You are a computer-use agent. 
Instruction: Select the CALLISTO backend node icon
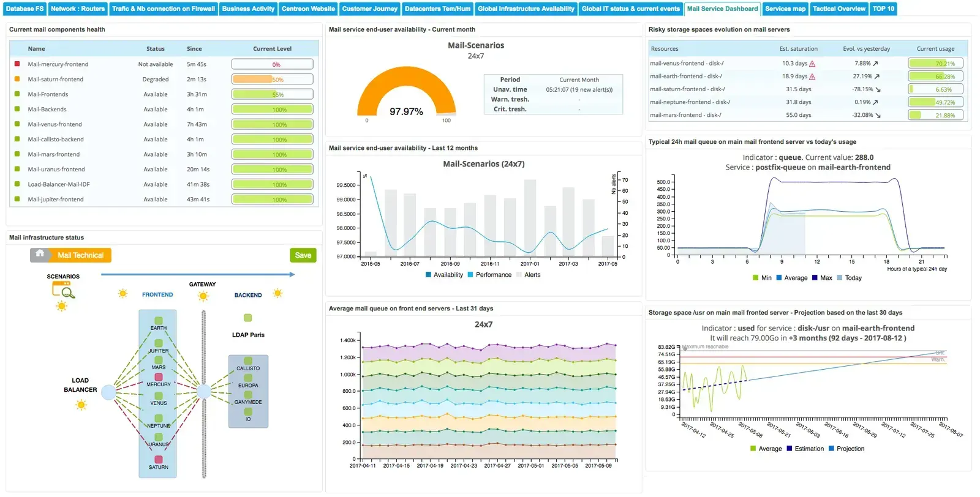(248, 361)
